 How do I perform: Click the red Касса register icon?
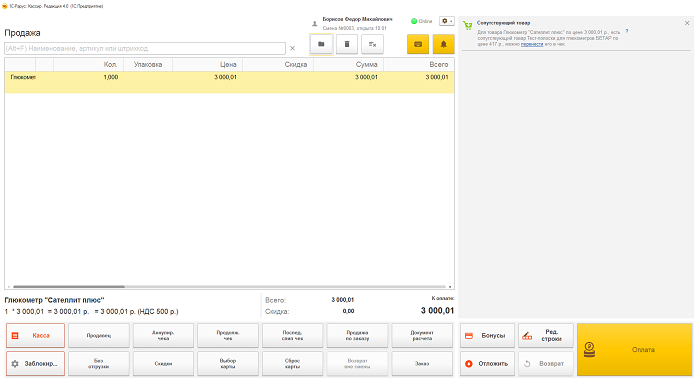click(15, 335)
